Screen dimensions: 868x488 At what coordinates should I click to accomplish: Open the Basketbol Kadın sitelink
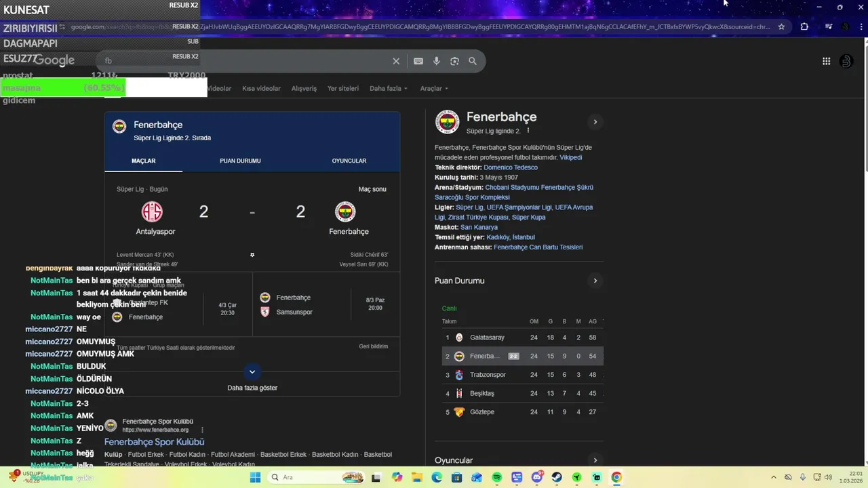coord(335,454)
